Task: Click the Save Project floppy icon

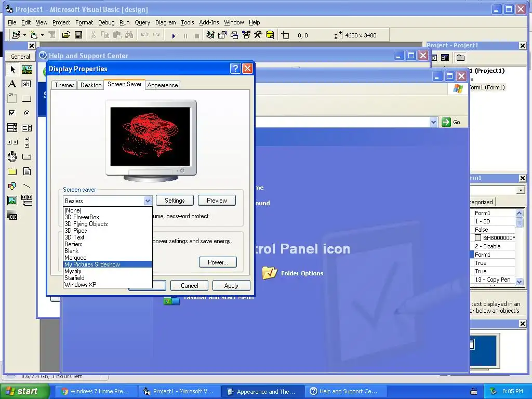Action: (x=78, y=35)
